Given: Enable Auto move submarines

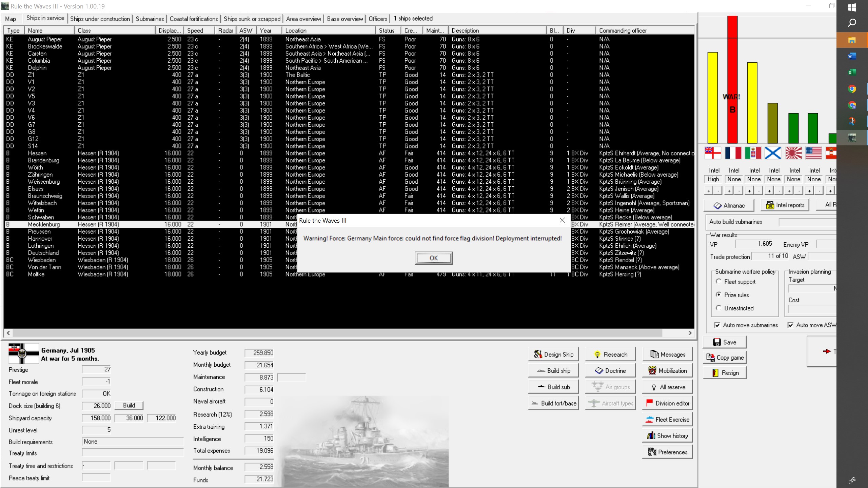Looking at the screenshot, I should (x=718, y=325).
